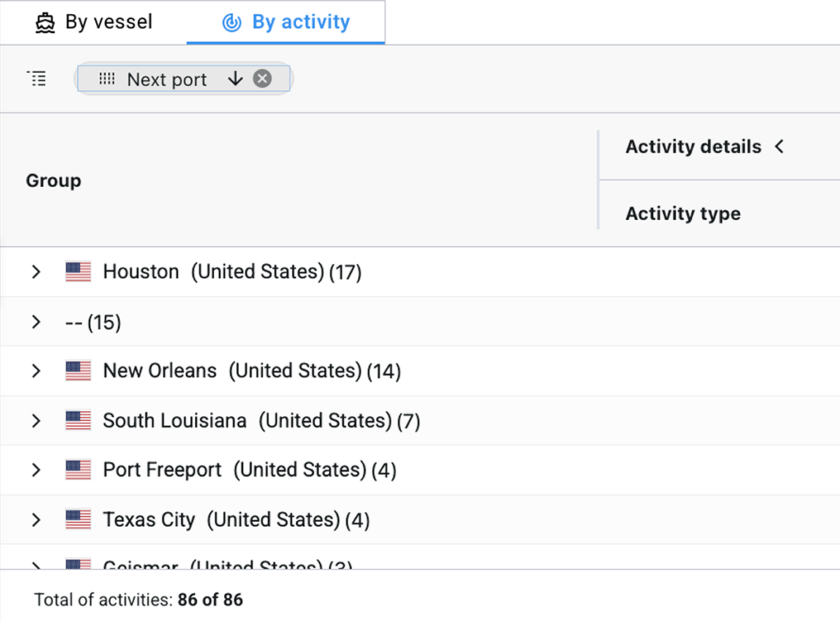This screenshot has width=840, height=622.
Task: Collapse the Activity details column group
Action: 779,146
